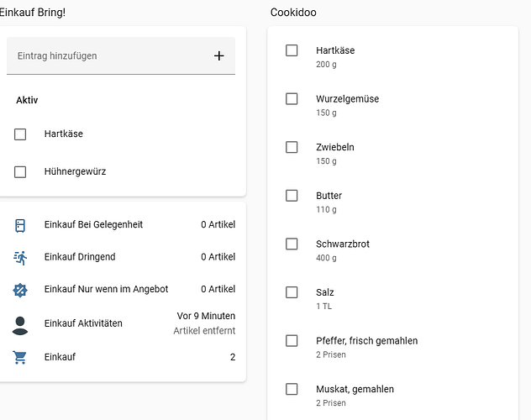Click the running person icon for Einkauf Dringend
531x420 pixels.
[20, 257]
